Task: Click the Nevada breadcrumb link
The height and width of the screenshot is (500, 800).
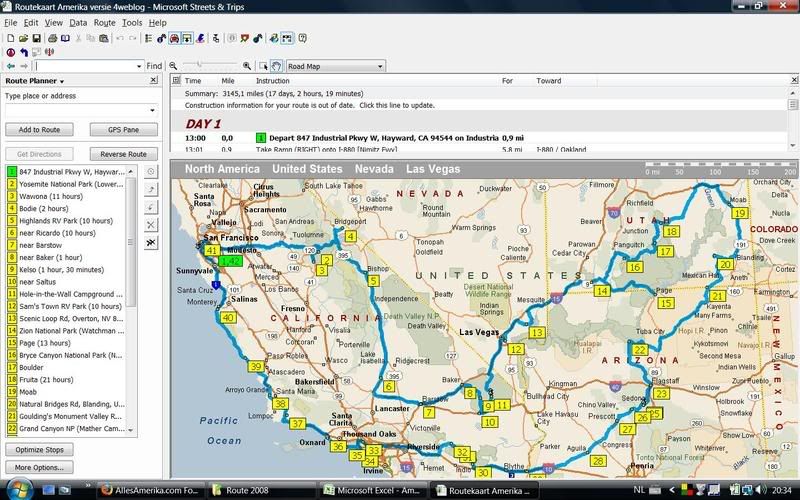Action: pyautogui.click(x=374, y=169)
